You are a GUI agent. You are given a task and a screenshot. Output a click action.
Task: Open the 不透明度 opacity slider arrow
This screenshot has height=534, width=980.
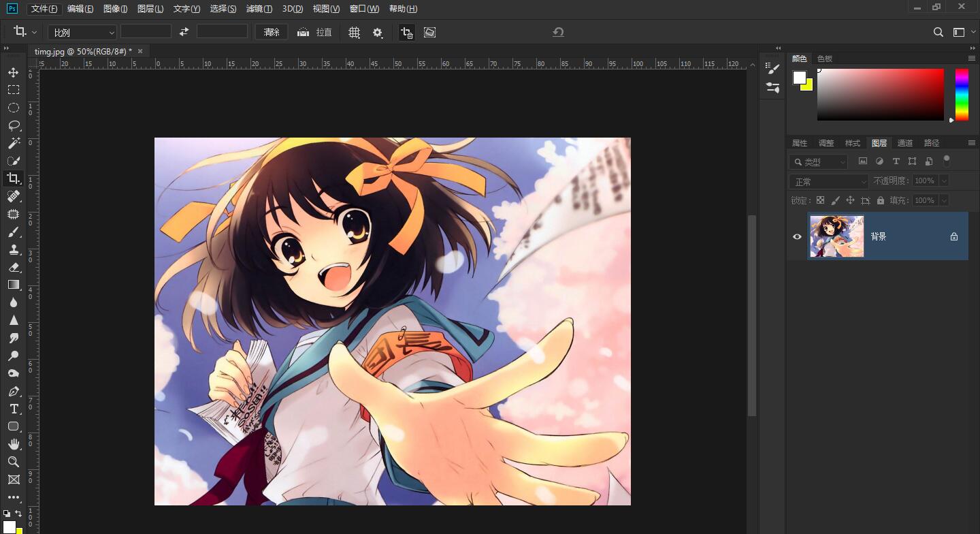[943, 180]
